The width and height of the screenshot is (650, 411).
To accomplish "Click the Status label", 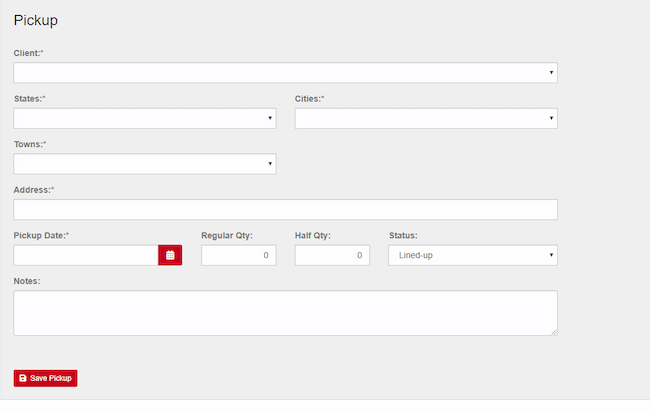I will 403,236.
